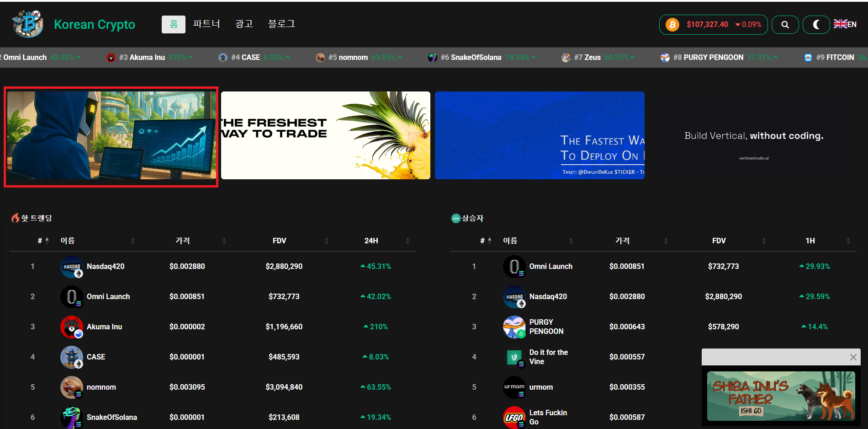
Task: Sort gainers table by 1H arrows
Action: pos(848,241)
